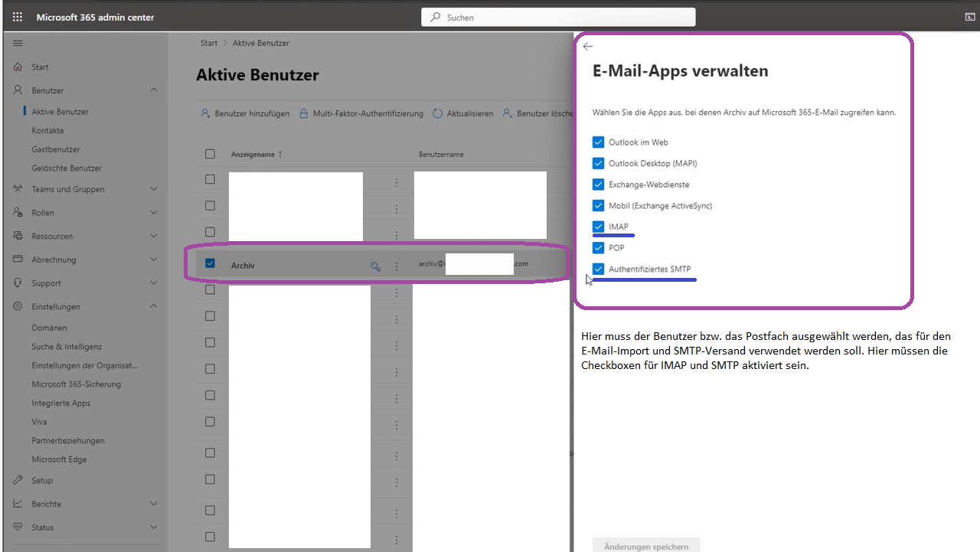Open Microsoft Edge settings in sidebar
The height and width of the screenshot is (552, 980).
tap(59, 459)
